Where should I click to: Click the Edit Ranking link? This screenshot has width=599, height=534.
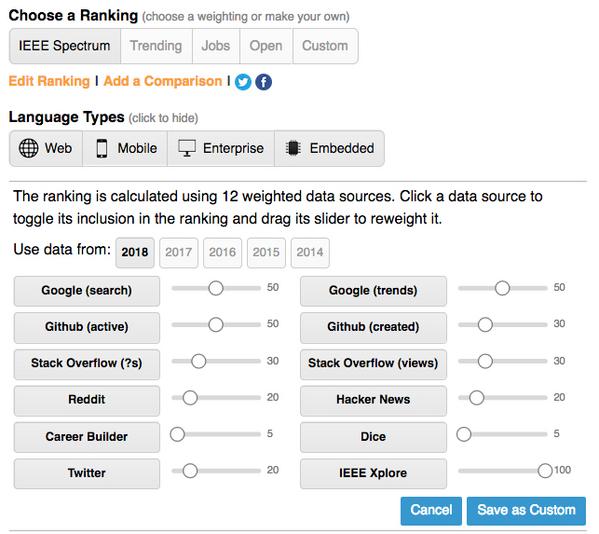coord(49,81)
